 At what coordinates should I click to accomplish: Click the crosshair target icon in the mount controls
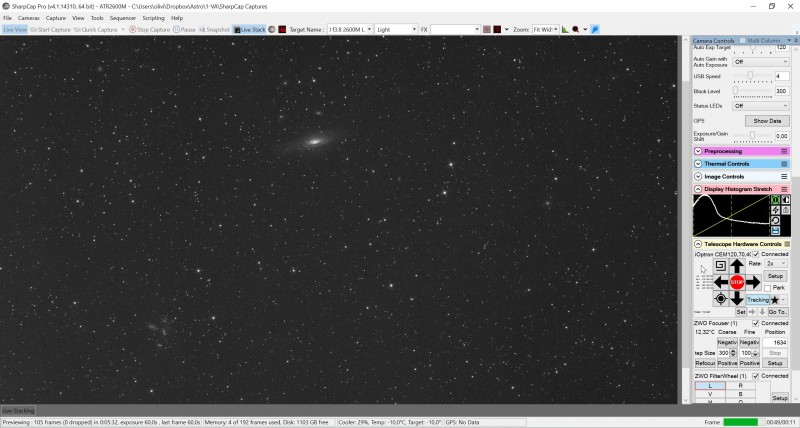click(720, 299)
